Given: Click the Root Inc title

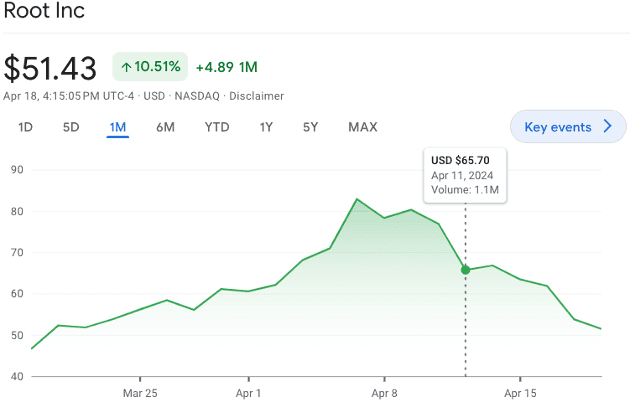Looking at the screenshot, I should [x=44, y=10].
